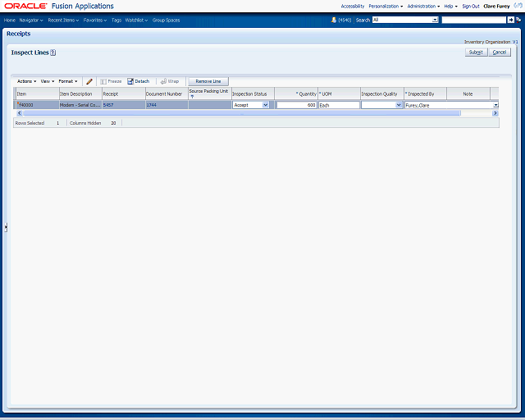525x420 pixels.
Task: Click the pencil edit icon in table toolbar
Action: [89, 81]
